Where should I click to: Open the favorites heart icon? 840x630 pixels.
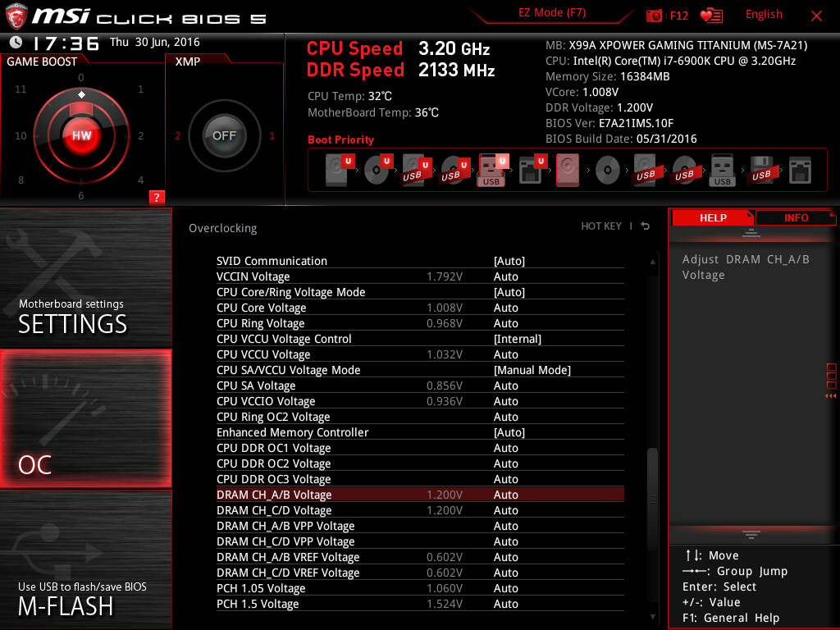point(711,16)
